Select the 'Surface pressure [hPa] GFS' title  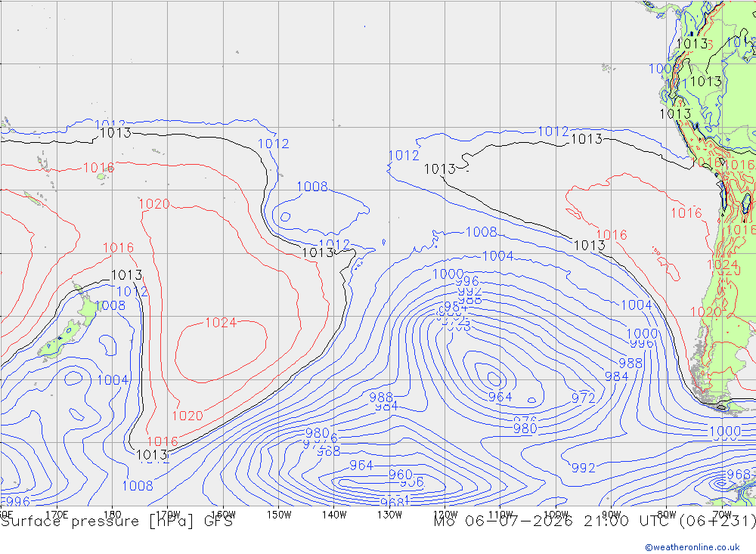click(116, 522)
